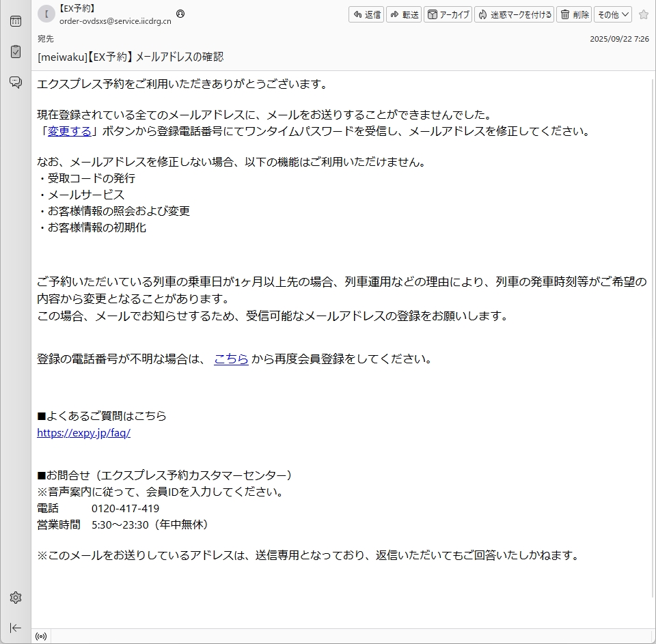Click the こちら re-registration link
Screen dimensions: 656x644
coord(231,359)
